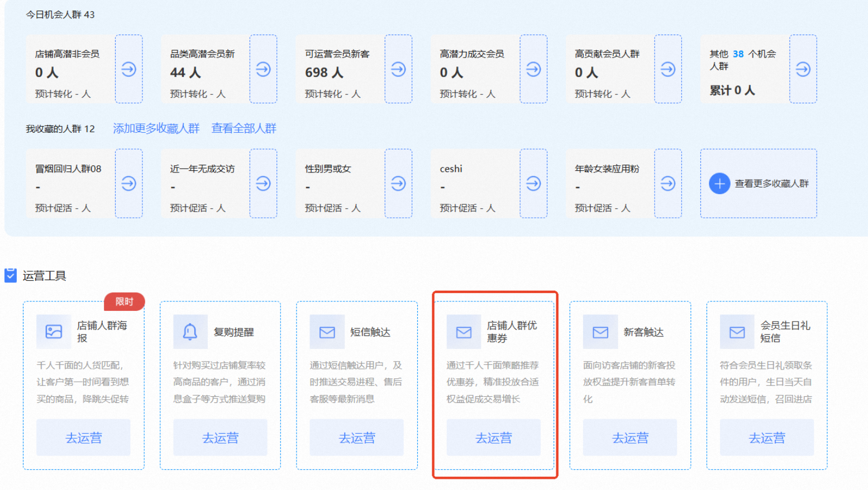Click the 近一年无成交访 title
The width and height of the screenshot is (868, 490).
click(202, 169)
